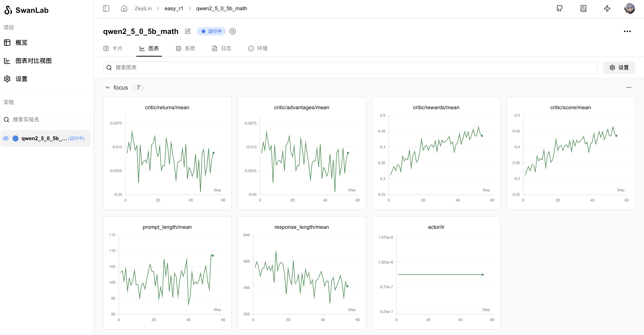Click the lightning bolt icon
Screen dimensions: 644x335
[x=607, y=8]
